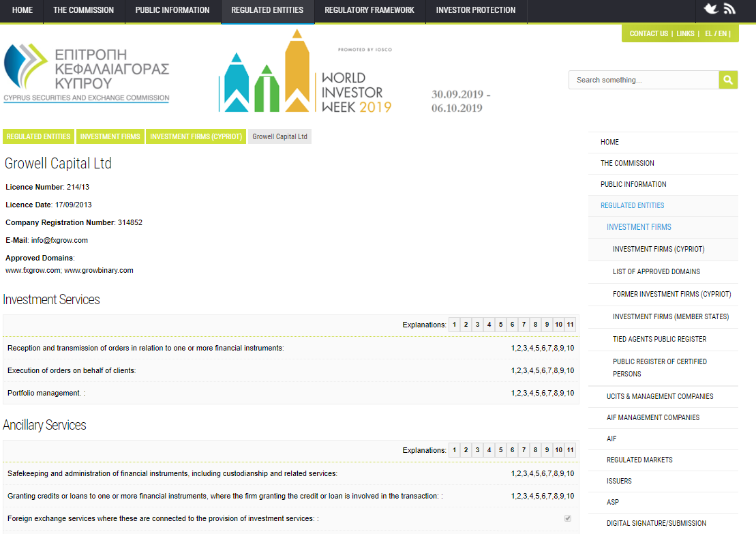Open THE COMMISSION in the sidebar
This screenshot has width=756, height=534.
[663, 164]
